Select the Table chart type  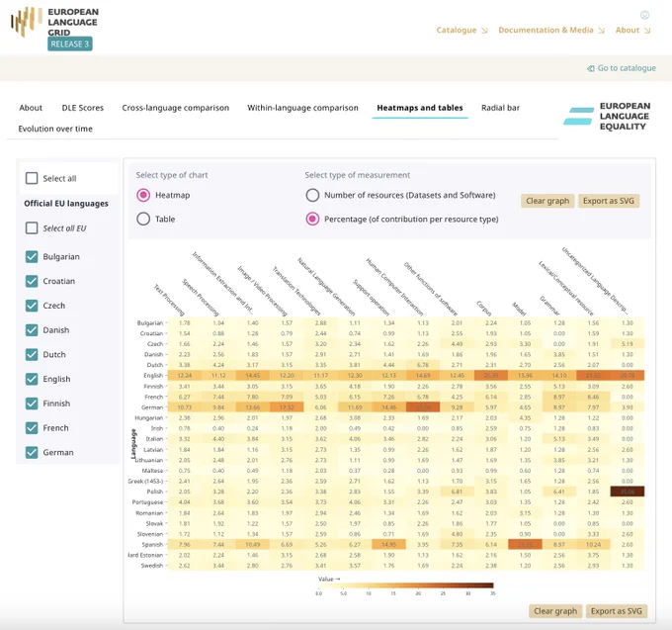[143, 220]
